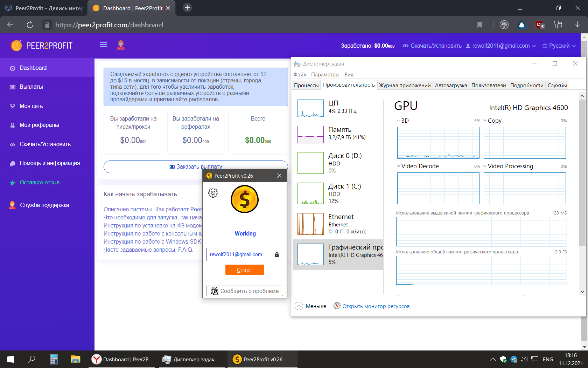Click the lock icon beside email field
The width and height of the screenshot is (588, 368).
coord(277,255)
